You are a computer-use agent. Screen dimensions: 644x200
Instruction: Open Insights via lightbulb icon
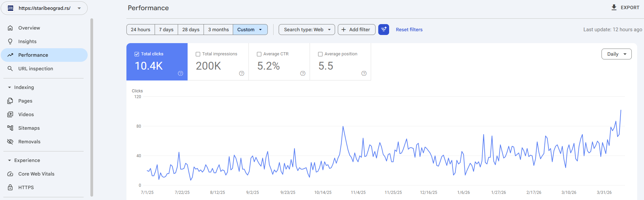point(10,41)
